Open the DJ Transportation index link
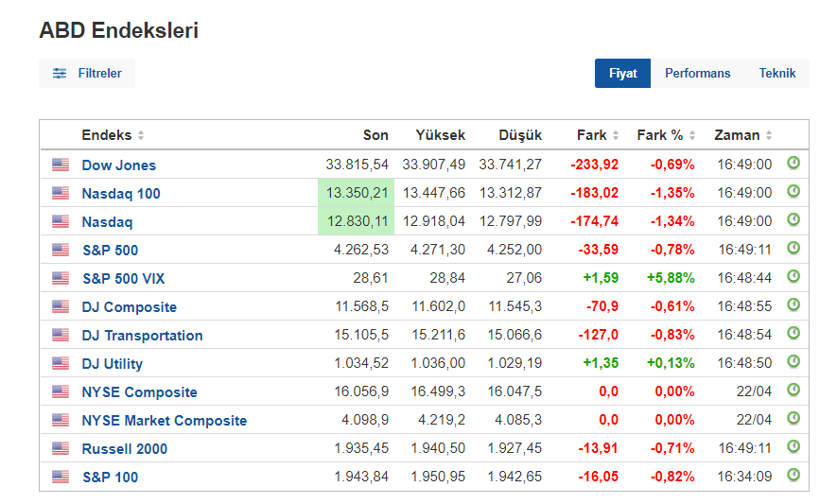This screenshot has width=820, height=504. click(x=142, y=335)
